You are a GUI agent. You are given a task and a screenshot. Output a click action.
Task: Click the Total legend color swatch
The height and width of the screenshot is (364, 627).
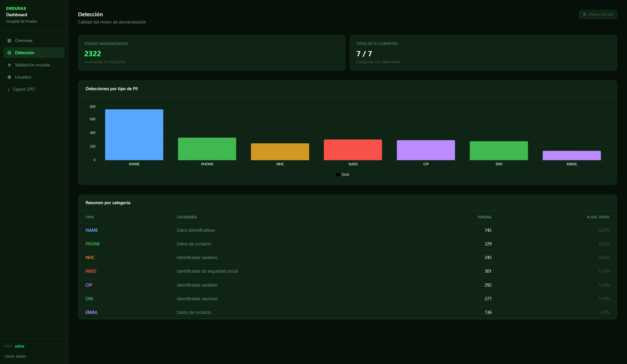pos(337,174)
